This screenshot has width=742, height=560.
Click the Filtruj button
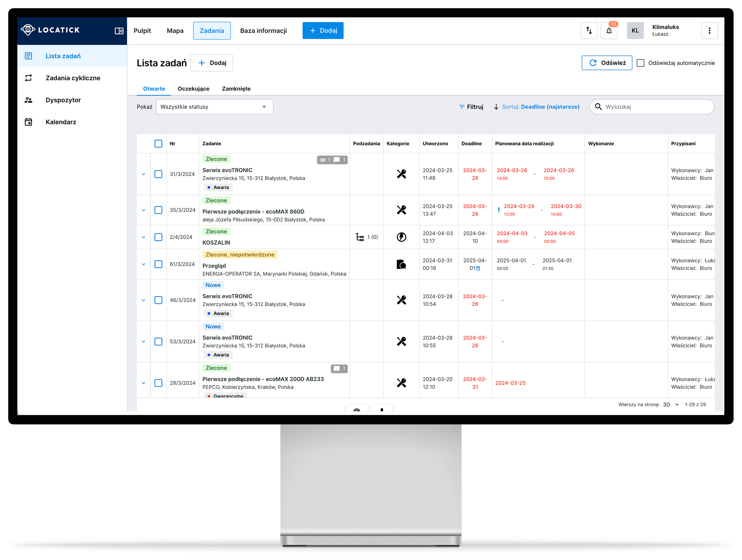click(471, 107)
